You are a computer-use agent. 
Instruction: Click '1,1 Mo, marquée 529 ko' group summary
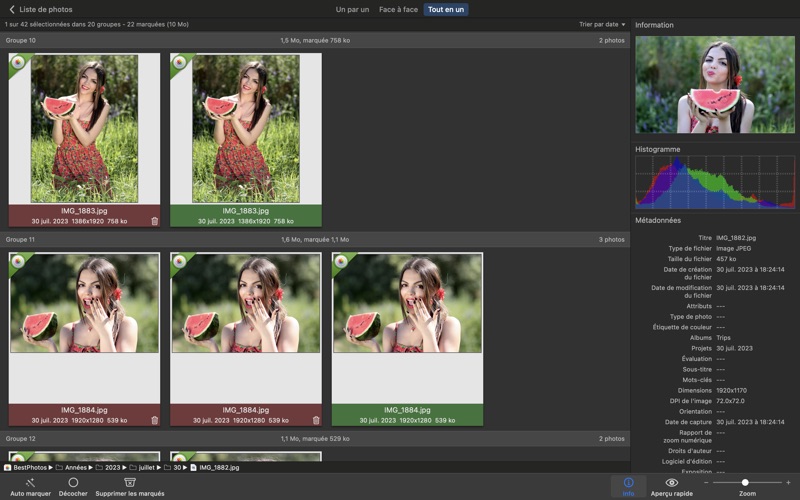315,438
